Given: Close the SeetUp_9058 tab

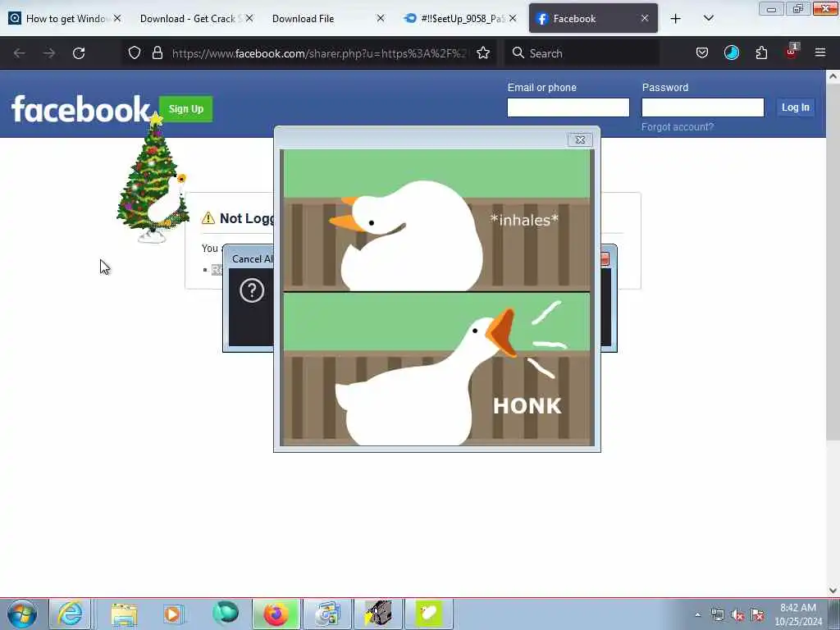Looking at the screenshot, I should [x=513, y=18].
